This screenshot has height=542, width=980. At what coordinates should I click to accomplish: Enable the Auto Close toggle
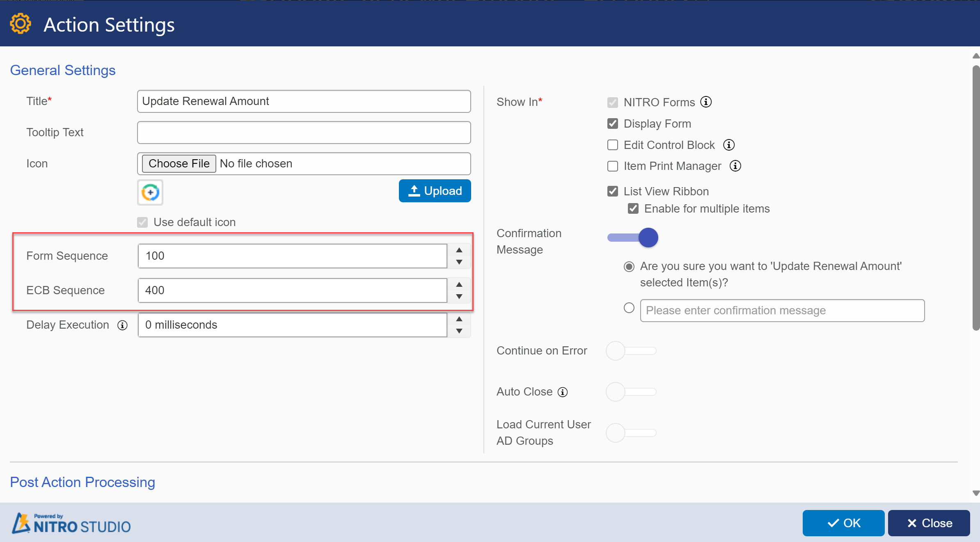pyautogui.click(x=631, y=392)
